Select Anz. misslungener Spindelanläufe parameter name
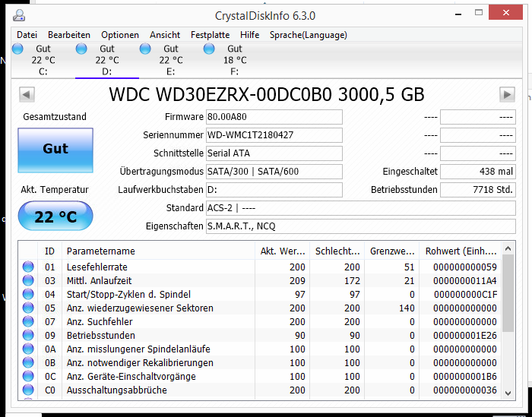Viewport: 532px width, 417px height. (x=138, y=349)
